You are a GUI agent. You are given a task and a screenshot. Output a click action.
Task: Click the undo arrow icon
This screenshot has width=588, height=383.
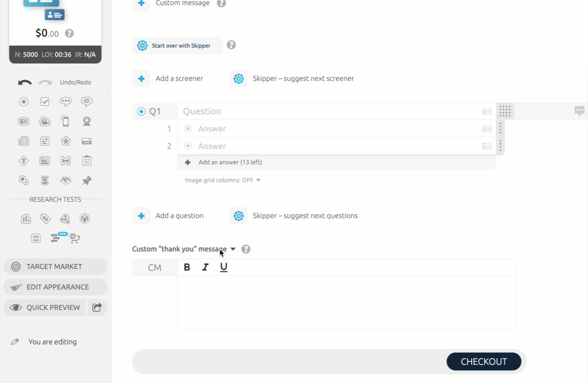tap(25, 82)
